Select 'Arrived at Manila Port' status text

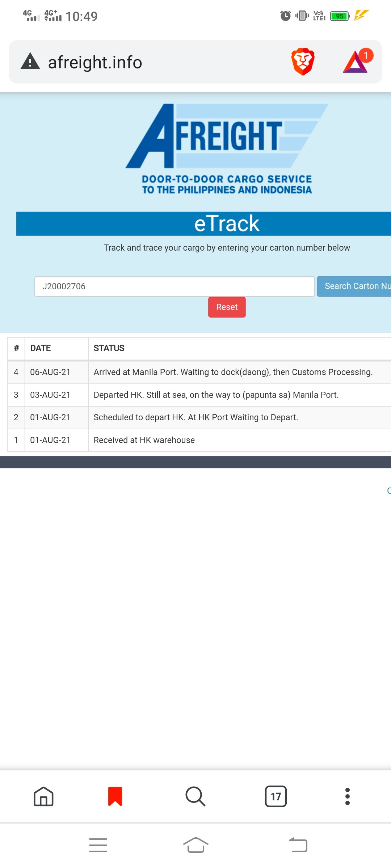click(233, 372)
